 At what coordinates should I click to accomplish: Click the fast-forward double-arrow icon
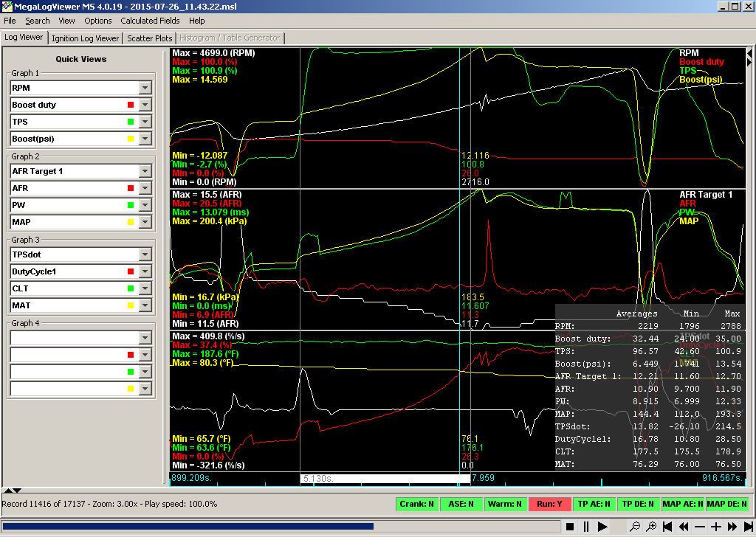732,527
